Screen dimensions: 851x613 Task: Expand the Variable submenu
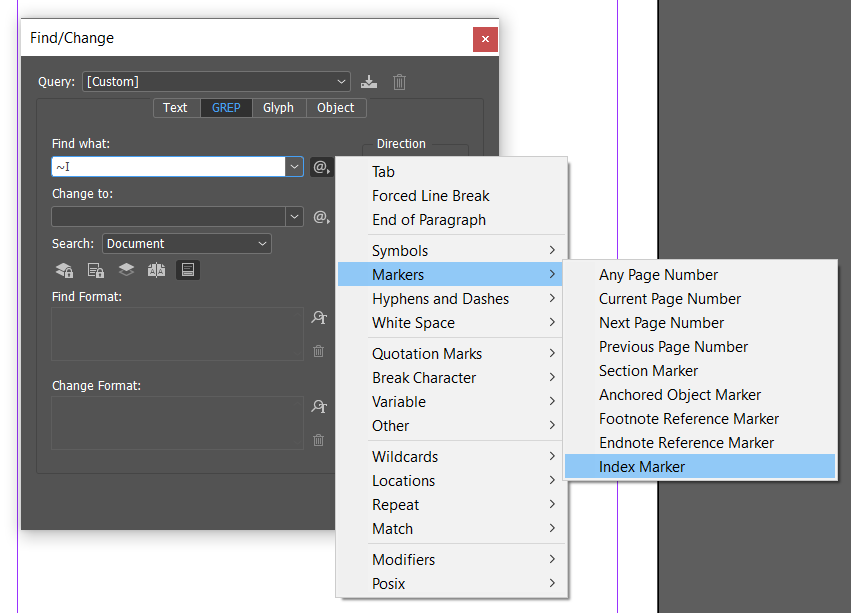point(452,401)
